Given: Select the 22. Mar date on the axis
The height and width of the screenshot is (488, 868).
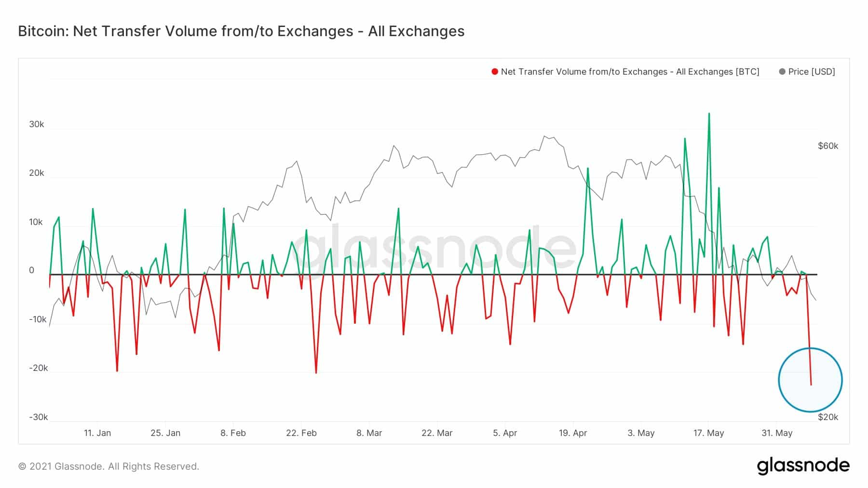Looking at the screenshot, I should tap(437, 433).
